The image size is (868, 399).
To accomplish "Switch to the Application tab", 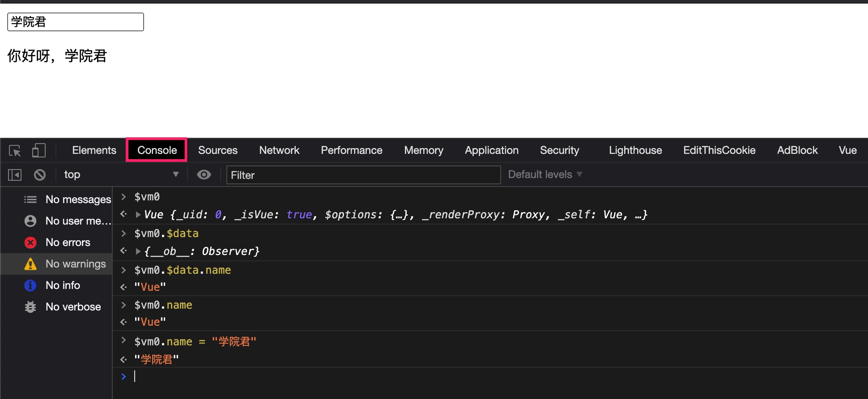I will 492,150.
